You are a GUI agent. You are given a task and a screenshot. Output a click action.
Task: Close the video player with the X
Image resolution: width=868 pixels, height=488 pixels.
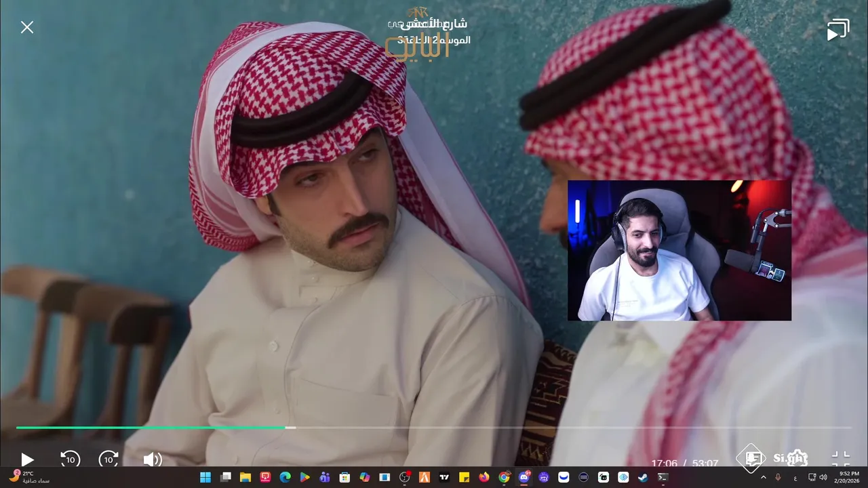[26, 27]
